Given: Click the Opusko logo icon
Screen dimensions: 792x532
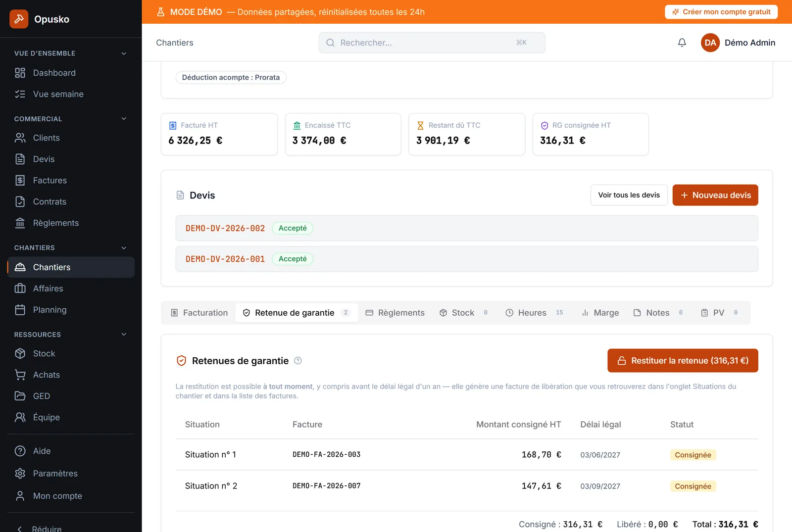Looking at the screenshot, I should (19, 19).
